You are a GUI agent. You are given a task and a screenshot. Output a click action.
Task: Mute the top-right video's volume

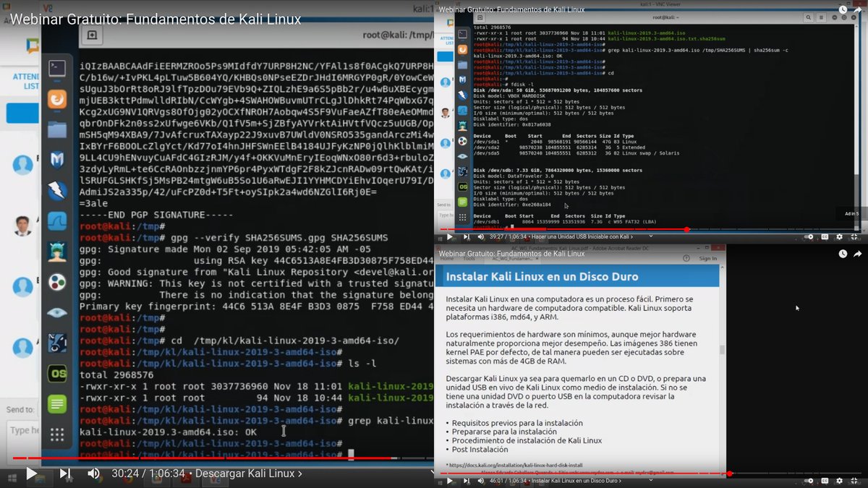[481, 237]
